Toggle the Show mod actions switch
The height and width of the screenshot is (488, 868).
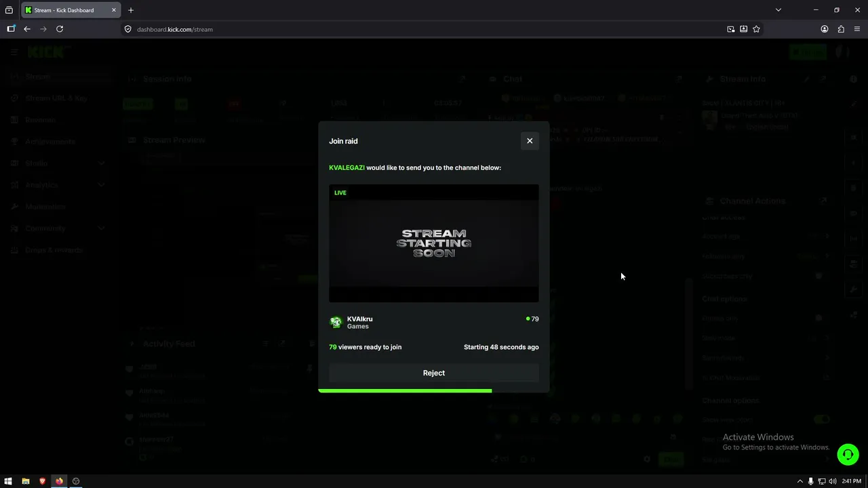(821, 420)
